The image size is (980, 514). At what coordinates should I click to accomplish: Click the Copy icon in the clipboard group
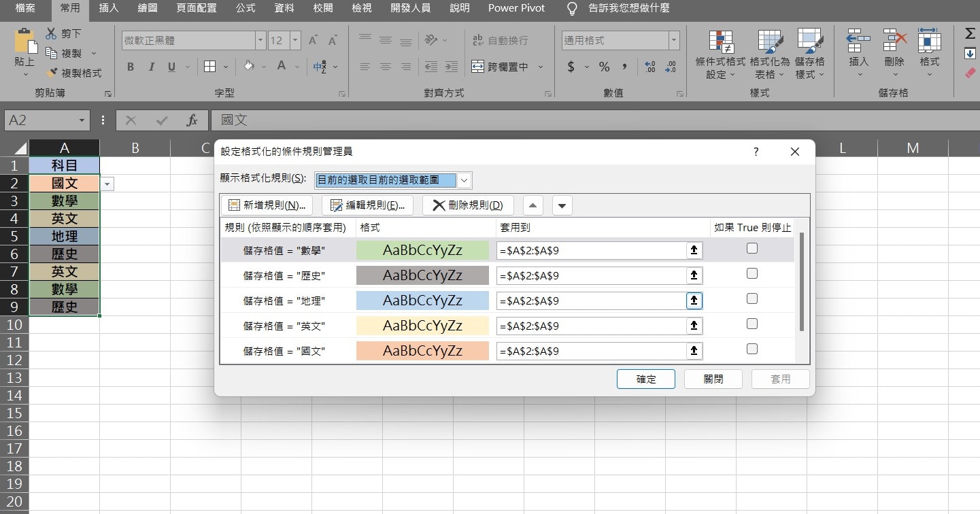click(x=52, y=53)
